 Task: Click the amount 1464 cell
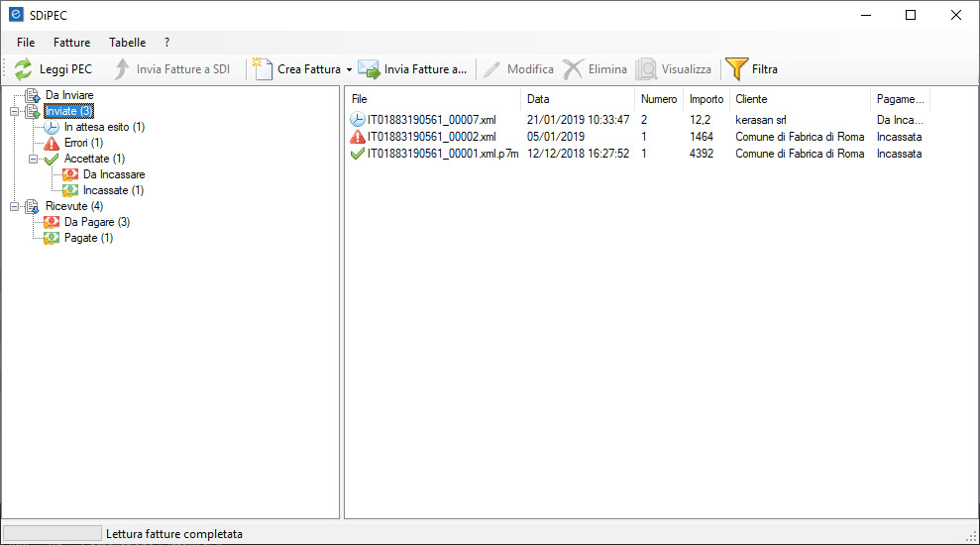click(x=702, y=137)
